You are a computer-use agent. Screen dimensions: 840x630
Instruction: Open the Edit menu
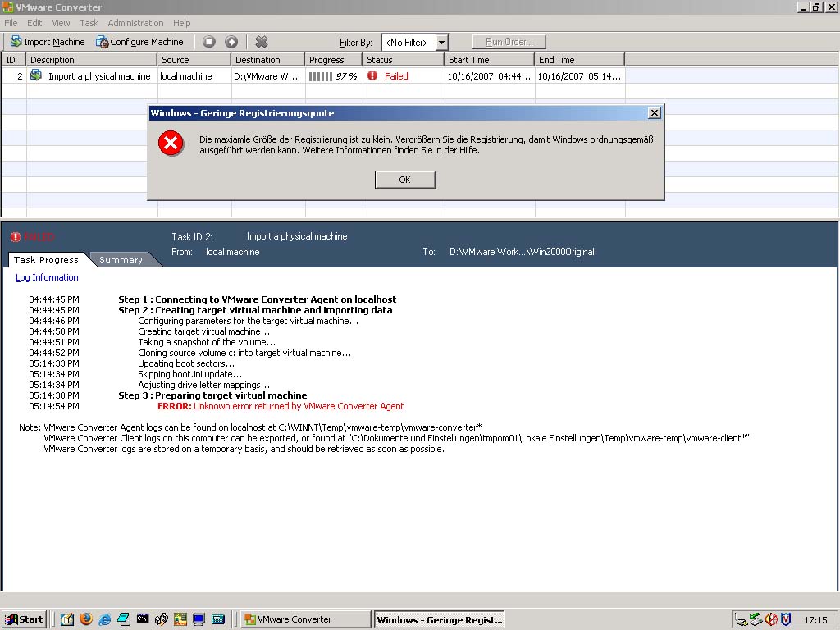[34, 23]
